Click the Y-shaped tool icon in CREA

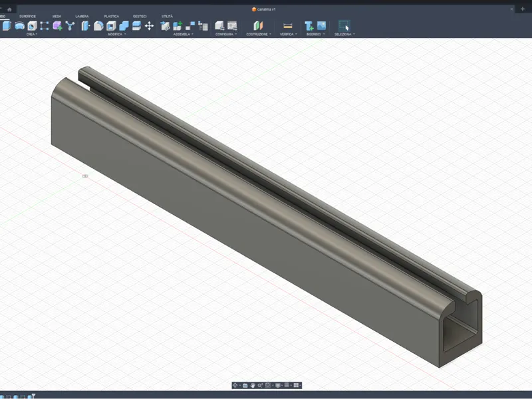pos(70,26)
